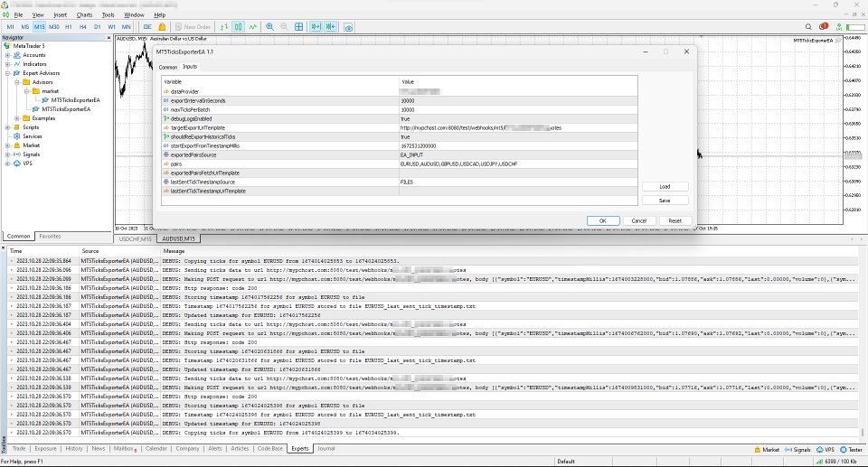
Task: Open the IDE (MetaEditor) toolbar button
Action: click(147, 26)
